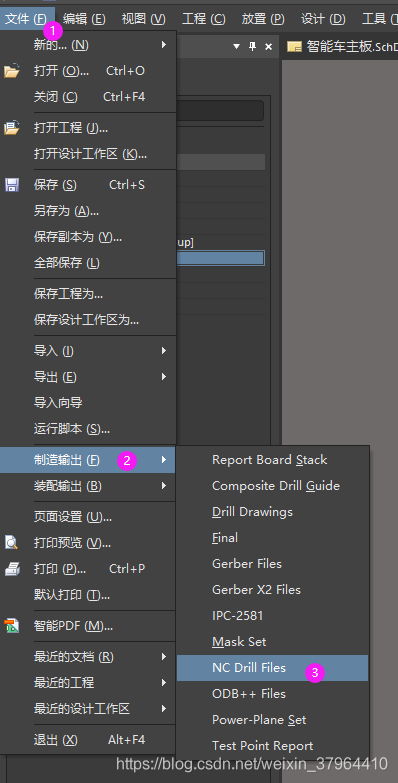Select Final in fabrication outputs
Image resolution: width=398 pixels, height=783 pixels.
272,537
